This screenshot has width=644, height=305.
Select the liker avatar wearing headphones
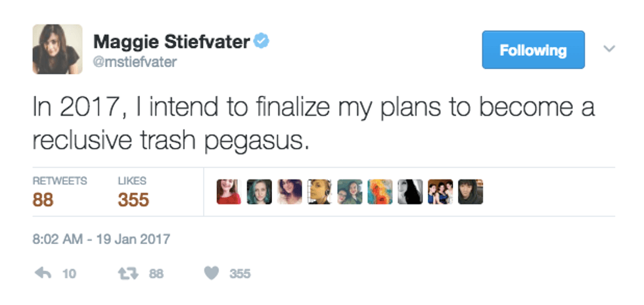pyautogui.click(x=319, y=192)
